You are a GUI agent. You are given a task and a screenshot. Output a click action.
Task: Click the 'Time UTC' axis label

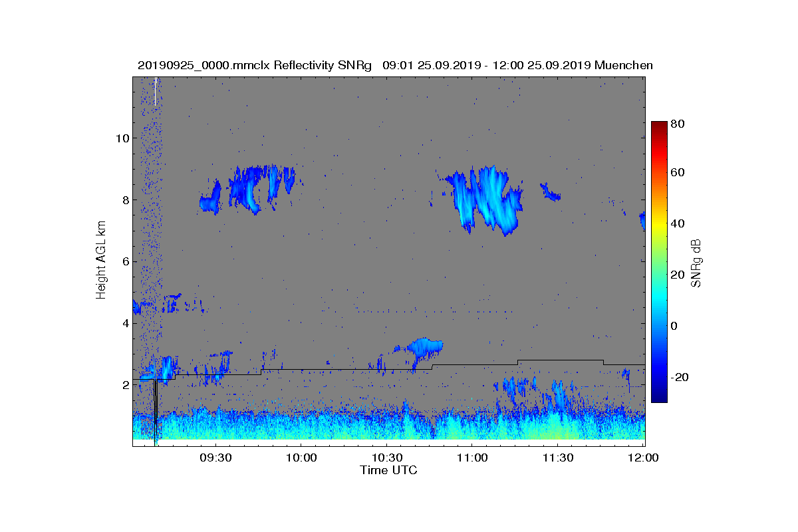[x=388, y=470]
